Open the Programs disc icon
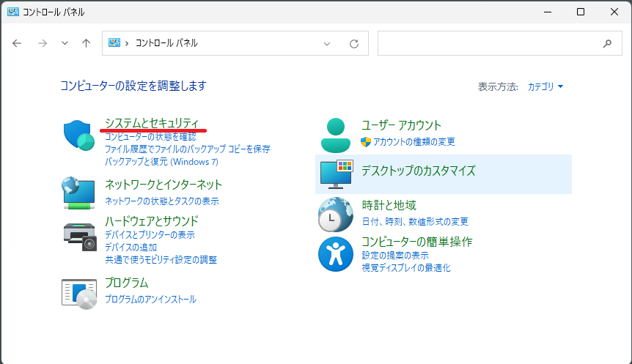632x364 pixels. point(79,294)
